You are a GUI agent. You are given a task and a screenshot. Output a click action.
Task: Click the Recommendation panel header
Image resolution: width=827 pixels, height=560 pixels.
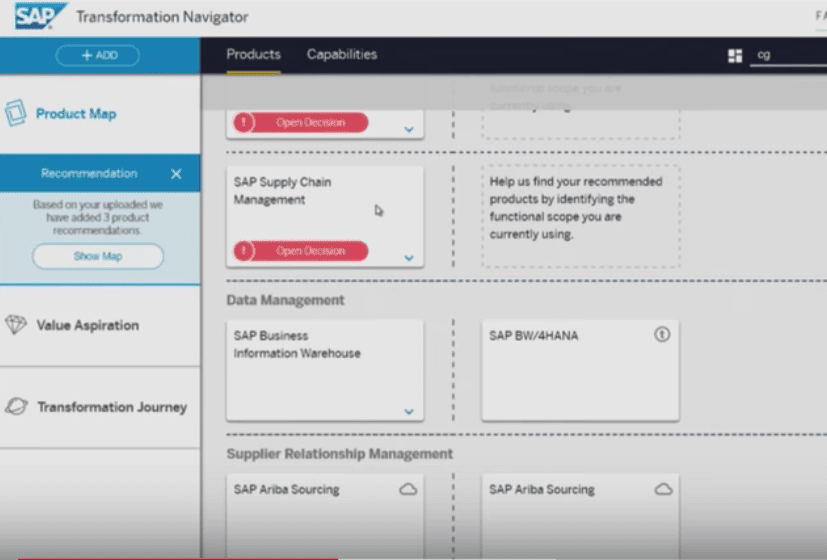100,173
